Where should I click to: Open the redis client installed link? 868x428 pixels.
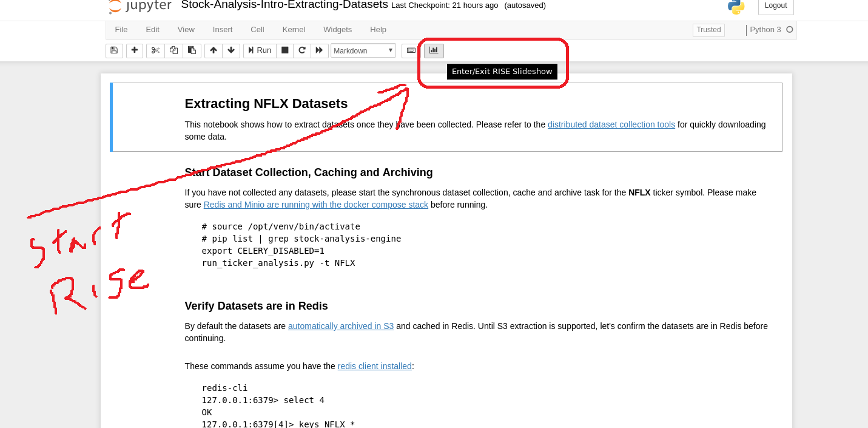pos(375,366)
